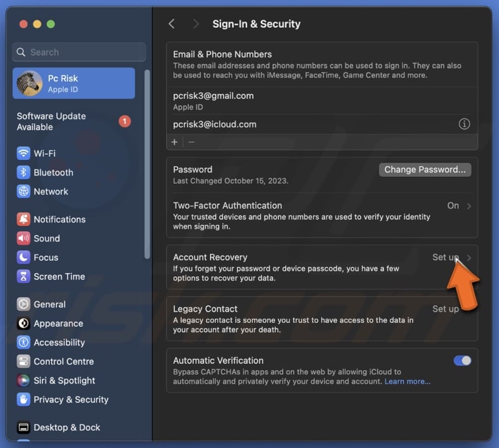Remove selected email with minus button
This screenshot has width=499, height=448.
191,142
